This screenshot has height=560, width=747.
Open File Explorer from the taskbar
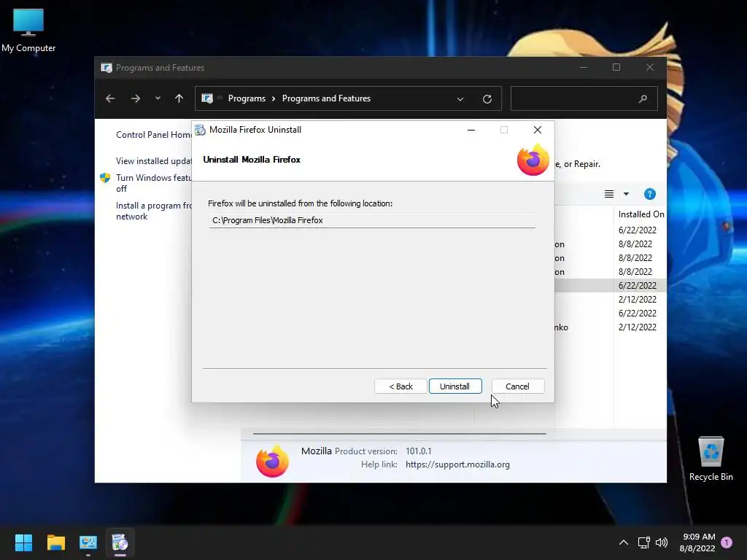(x=55, y=542)
